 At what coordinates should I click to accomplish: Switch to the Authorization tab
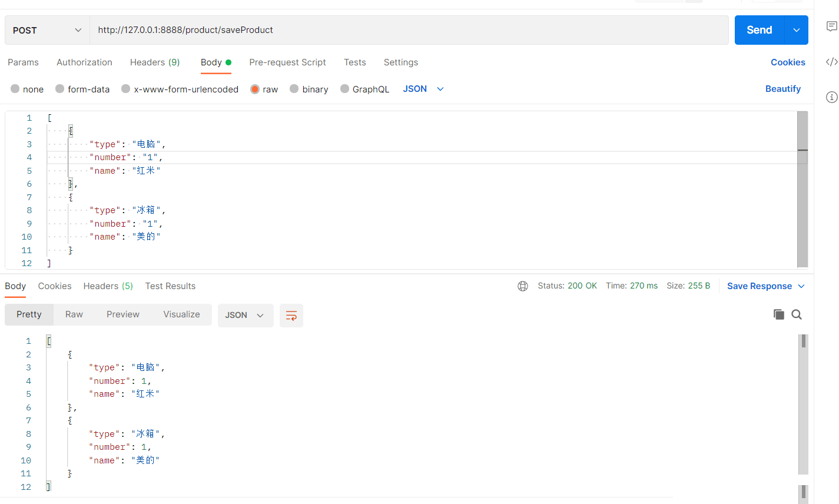point(84,62)
